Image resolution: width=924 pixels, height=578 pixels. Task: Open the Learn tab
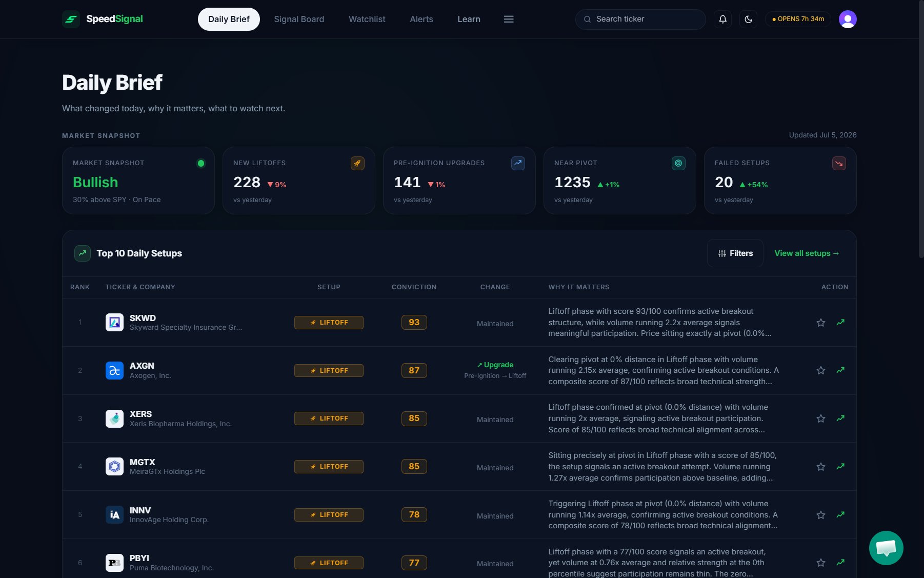469,19
